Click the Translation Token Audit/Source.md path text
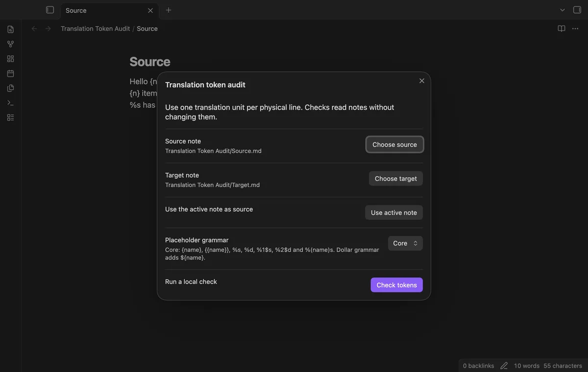The height and width of the screenshot is (372, 588). pyautogui.click(x=213, y=151)
